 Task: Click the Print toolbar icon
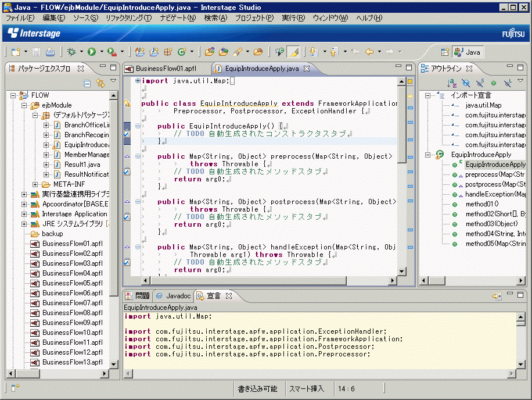point(50,52)
